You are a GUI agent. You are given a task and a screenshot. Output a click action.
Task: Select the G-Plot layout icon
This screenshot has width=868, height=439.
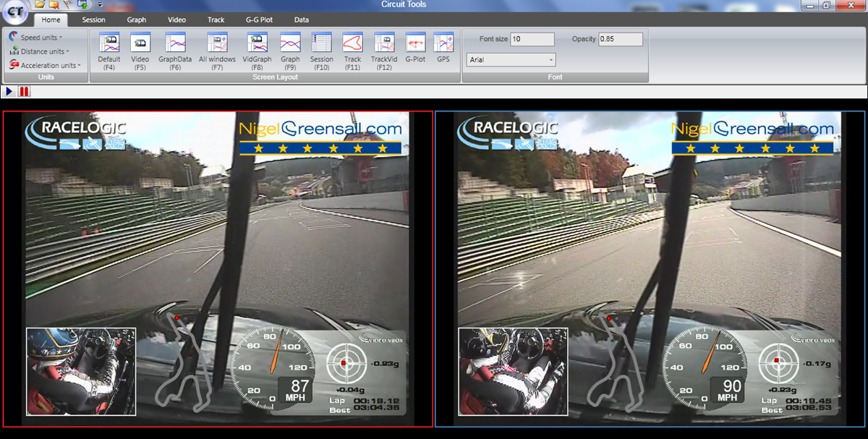[415, 43]
